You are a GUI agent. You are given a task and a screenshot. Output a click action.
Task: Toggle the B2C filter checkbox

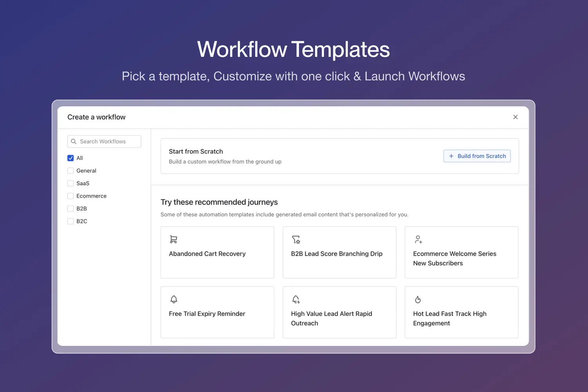(71, 221)
